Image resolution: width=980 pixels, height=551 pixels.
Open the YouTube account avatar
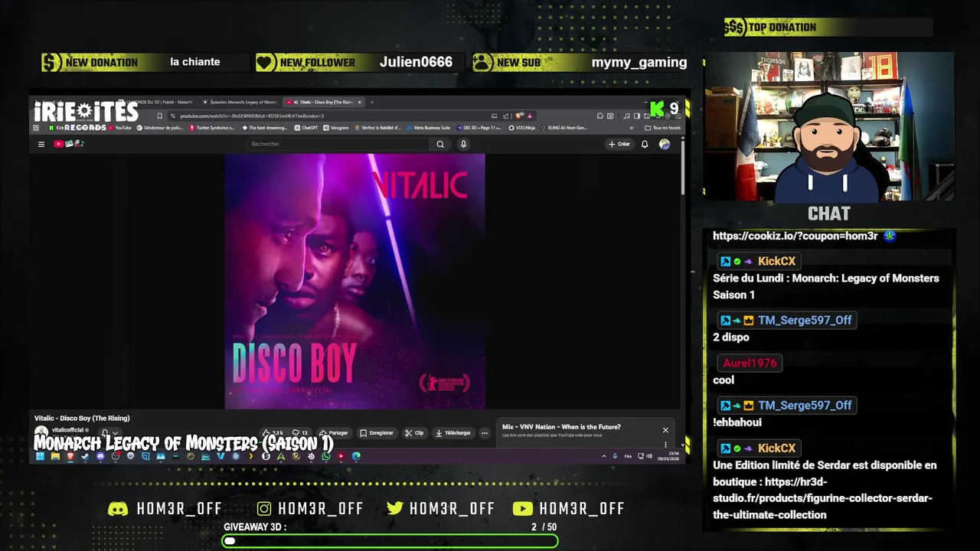[664, 144]
